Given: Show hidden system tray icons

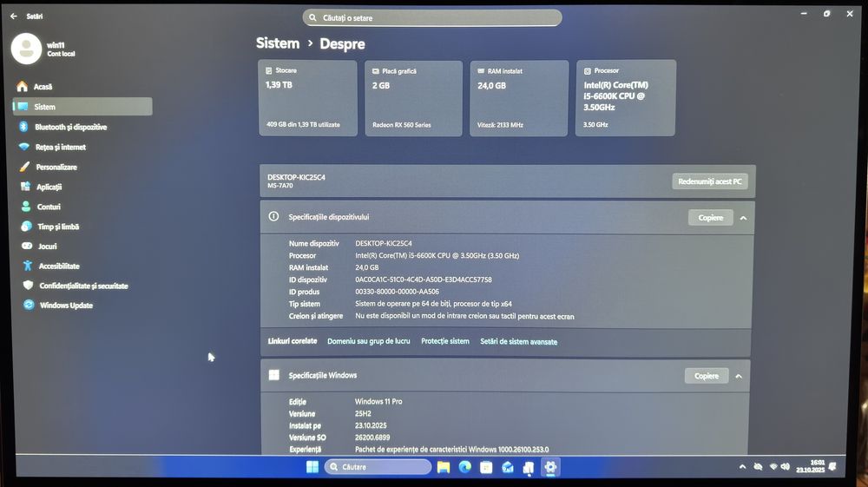Looking at the screenshot, I should point(742,467).
